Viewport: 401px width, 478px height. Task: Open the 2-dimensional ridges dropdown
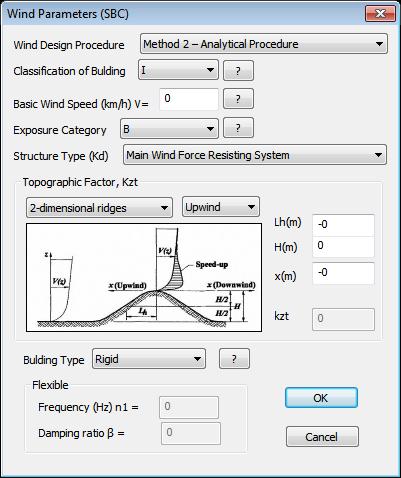(x=99, y=208)
